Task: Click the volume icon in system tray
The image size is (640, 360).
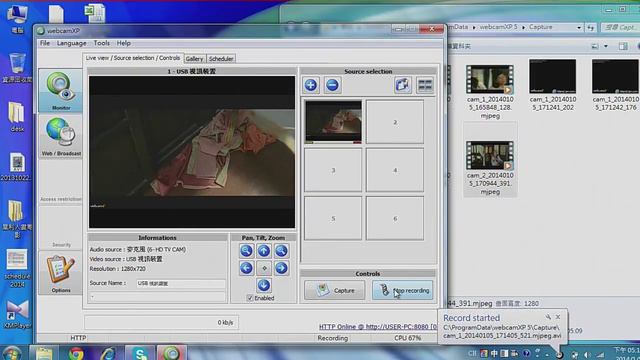Action: coord(587,355)
